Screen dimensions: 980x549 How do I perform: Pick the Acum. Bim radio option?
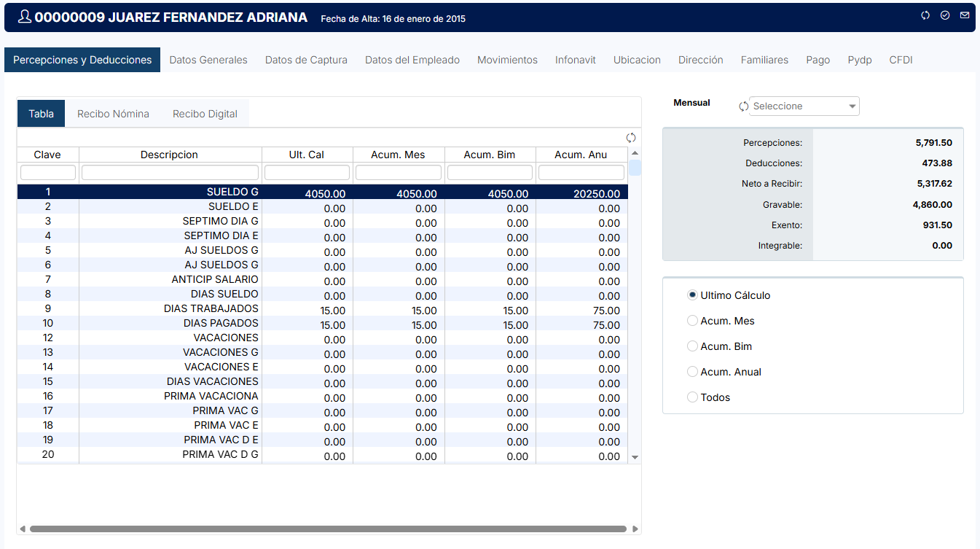692,346
